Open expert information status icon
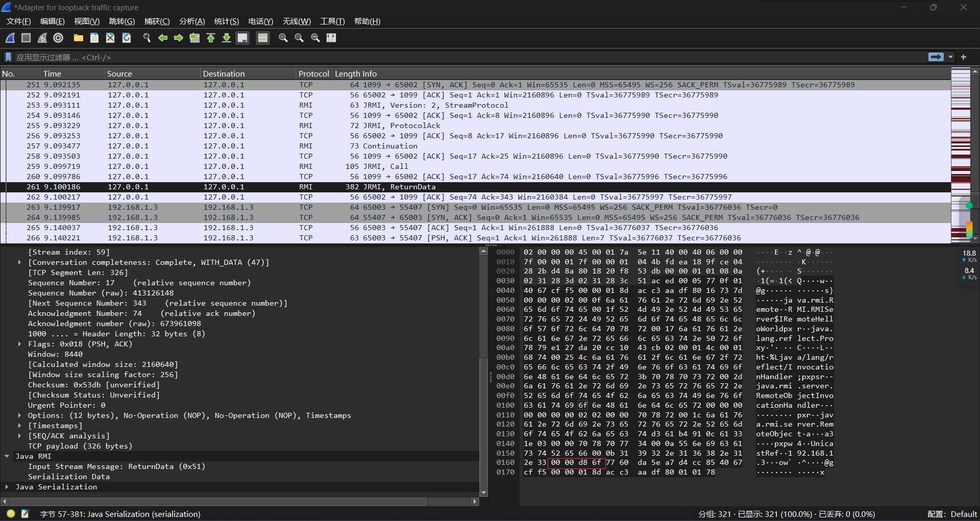 pos(11,514)
